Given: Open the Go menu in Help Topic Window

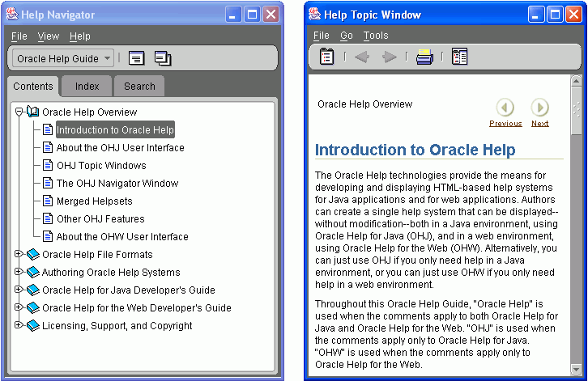Looking at the screenshot, I should click(347, 36).
